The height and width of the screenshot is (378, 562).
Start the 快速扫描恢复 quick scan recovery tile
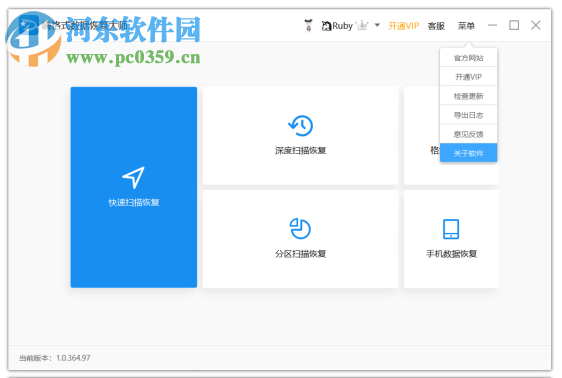134,187
